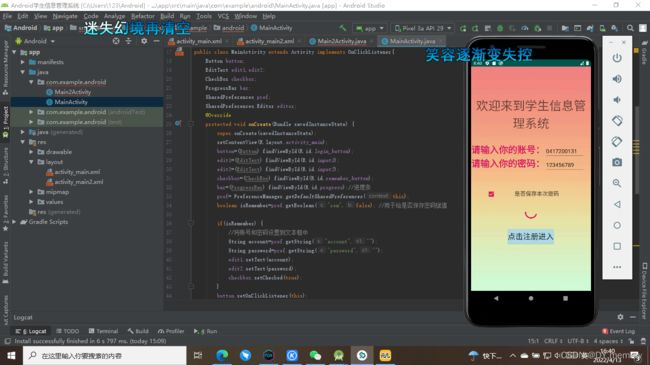650x365 pixels.
Task: Open the app run configuration dropdown
Action: (x=370, y=28)
